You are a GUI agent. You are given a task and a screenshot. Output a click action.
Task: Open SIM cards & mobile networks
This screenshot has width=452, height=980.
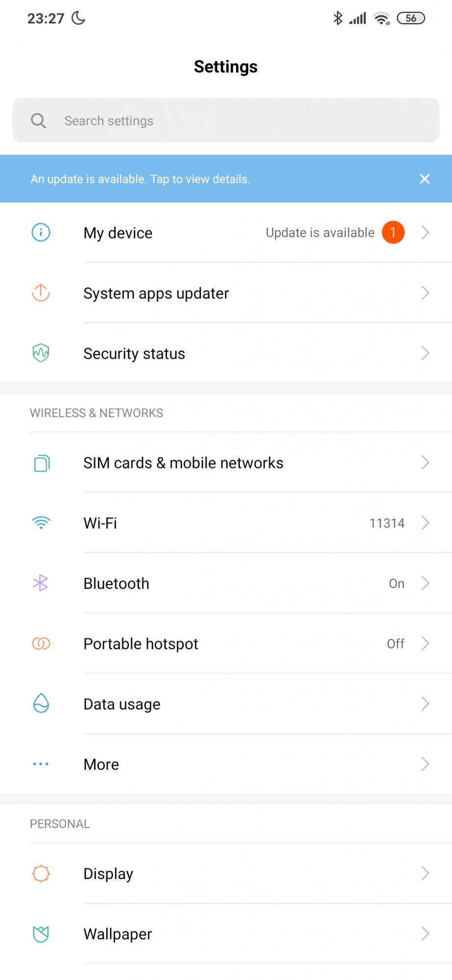[183, 463]
